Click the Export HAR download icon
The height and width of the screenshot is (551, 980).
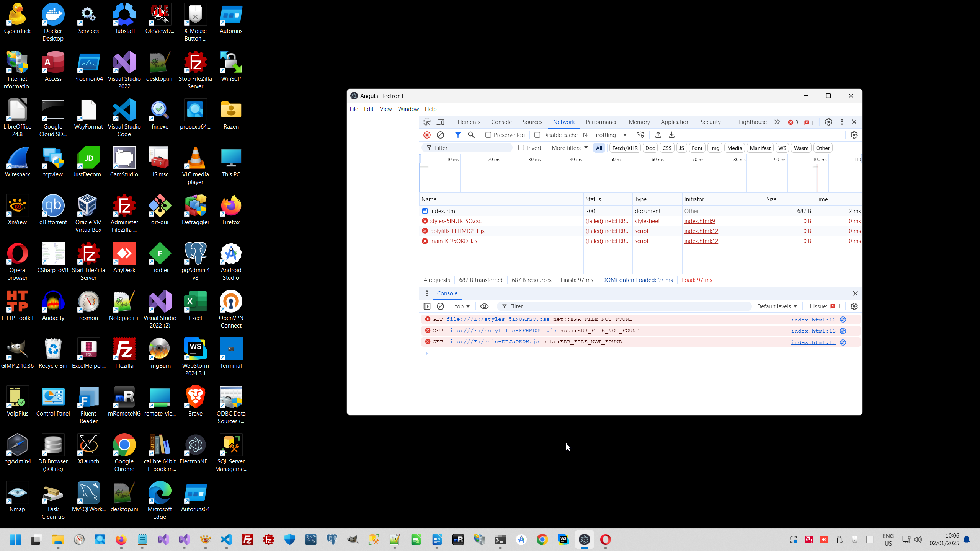pyautogui.click(x=671, y=135)
